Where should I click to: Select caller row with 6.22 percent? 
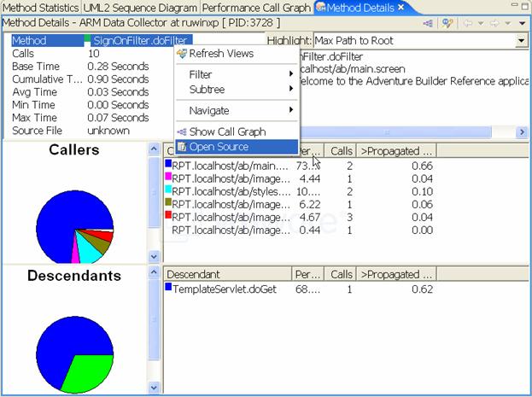[x=299, y=205]
